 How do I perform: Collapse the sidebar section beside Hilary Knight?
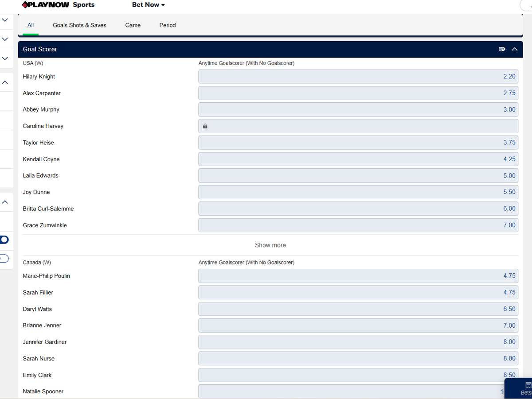pos(5,82)
